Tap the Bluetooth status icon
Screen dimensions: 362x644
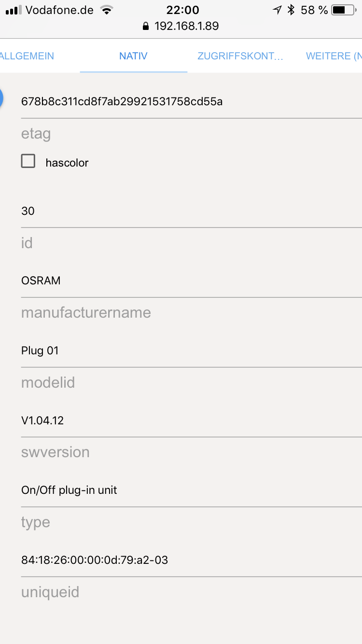291,10
